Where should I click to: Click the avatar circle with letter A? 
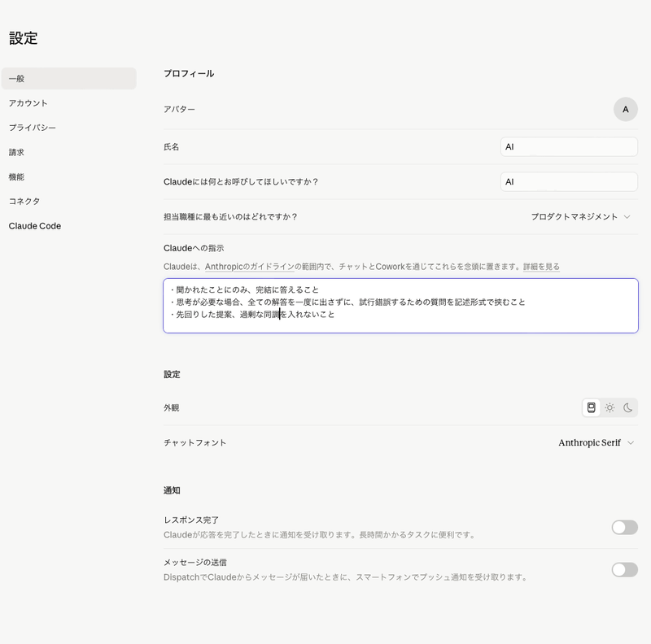click(x=625, y=109)
